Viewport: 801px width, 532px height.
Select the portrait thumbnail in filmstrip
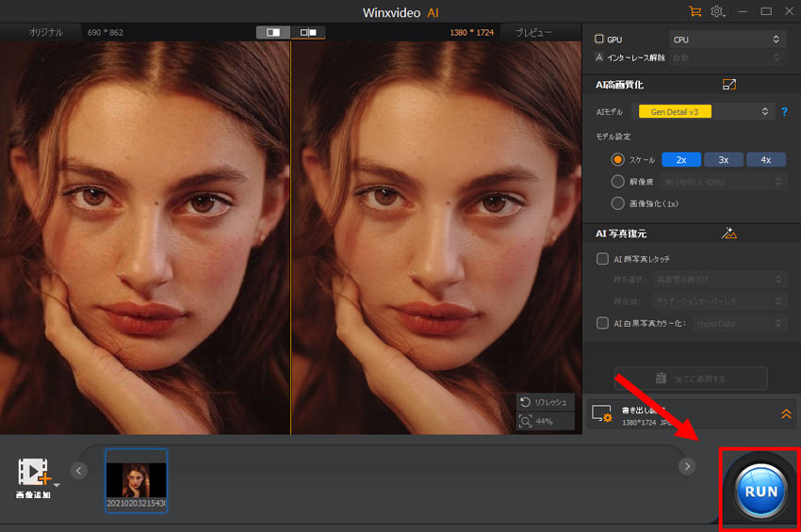click(137, 480)
